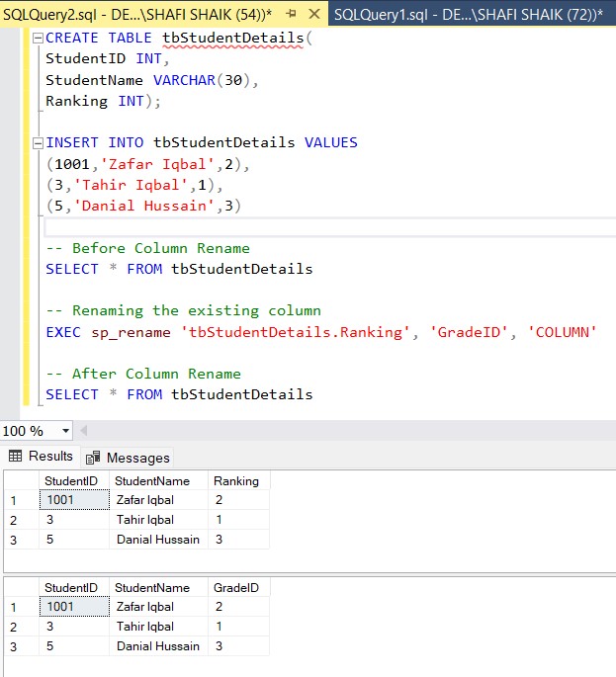Select the Ranking column header

coord(239,481)
